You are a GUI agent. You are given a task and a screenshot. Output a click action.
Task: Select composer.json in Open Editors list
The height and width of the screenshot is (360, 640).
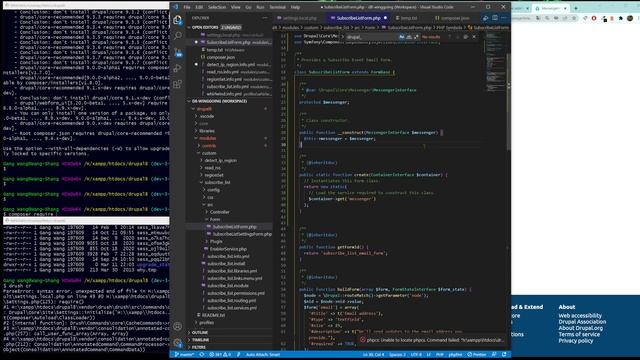click(220, 57)
